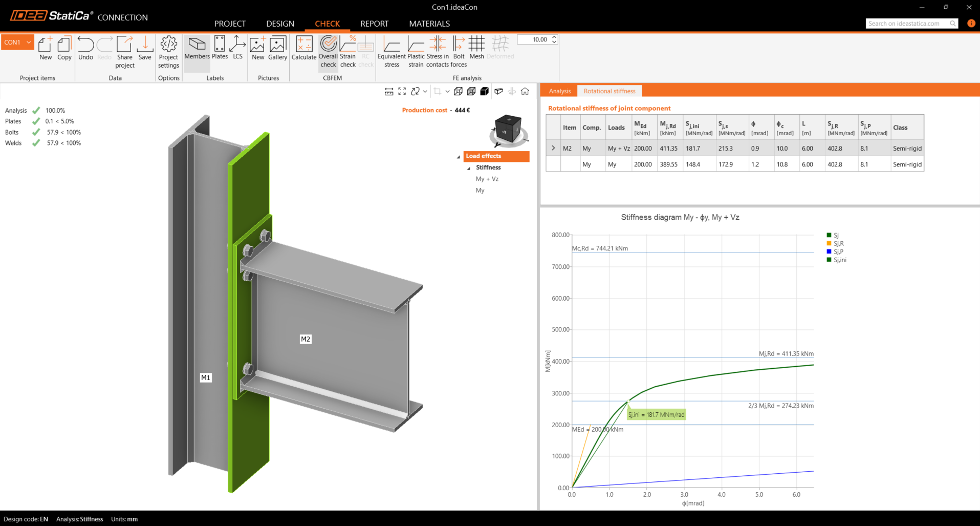The height and width of the screenshot is (526, 980).
Task: Open the CON1 project item dropdown
Action: [29, 43]
